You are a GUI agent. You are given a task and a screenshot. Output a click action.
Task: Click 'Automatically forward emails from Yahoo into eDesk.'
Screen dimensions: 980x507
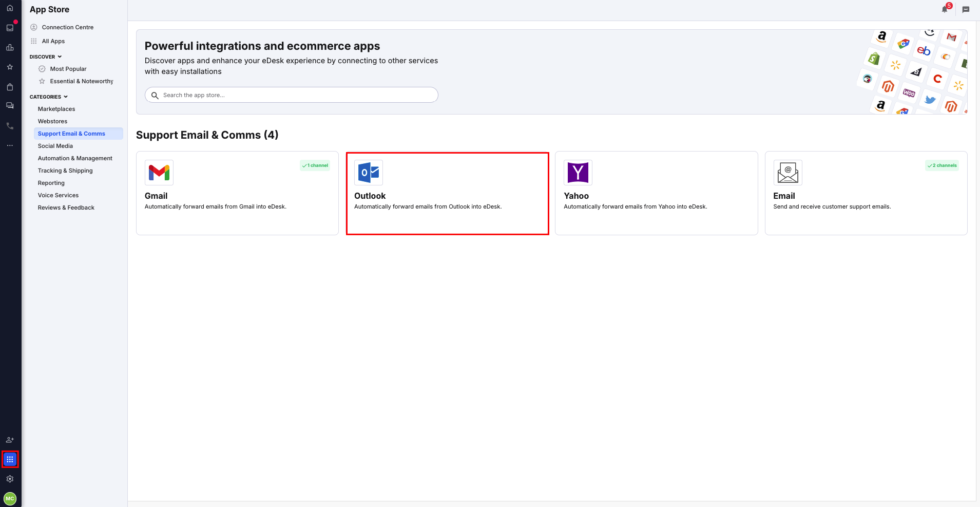636,206
